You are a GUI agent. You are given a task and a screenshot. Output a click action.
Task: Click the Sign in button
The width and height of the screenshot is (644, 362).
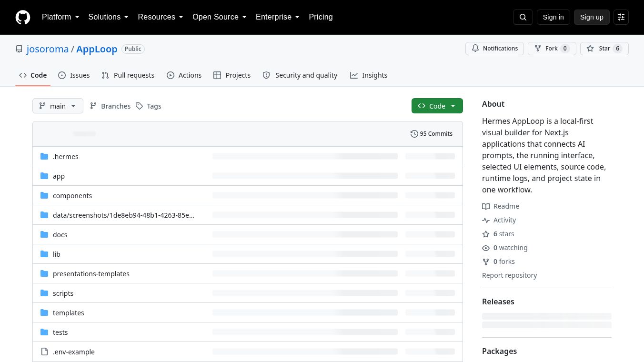click(553, 17)
